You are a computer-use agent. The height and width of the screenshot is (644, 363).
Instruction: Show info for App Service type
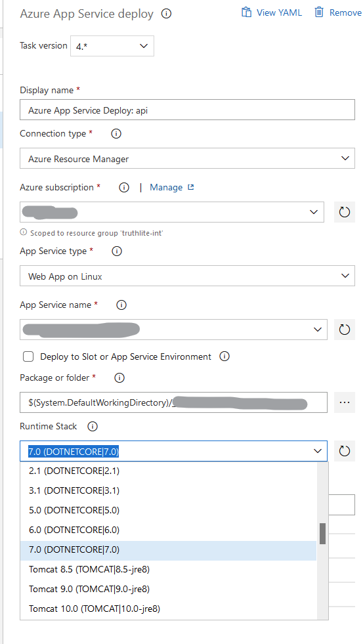117,251
